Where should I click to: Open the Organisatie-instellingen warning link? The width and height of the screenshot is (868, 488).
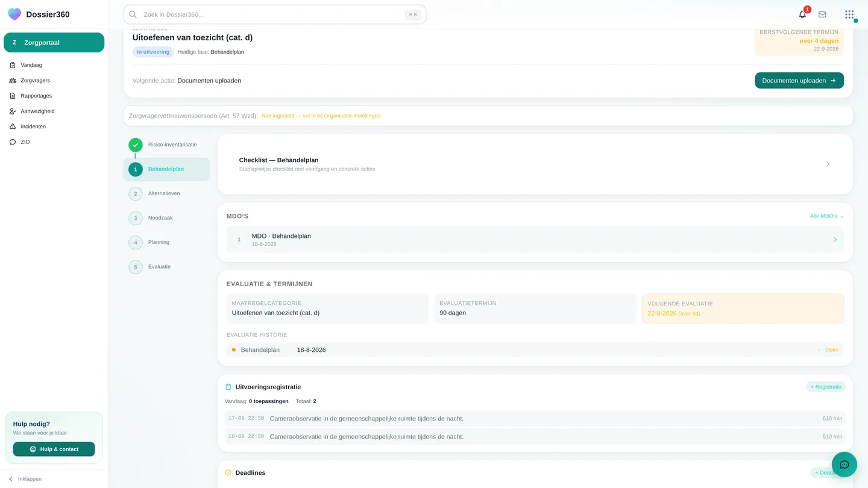tap(321, 116)
